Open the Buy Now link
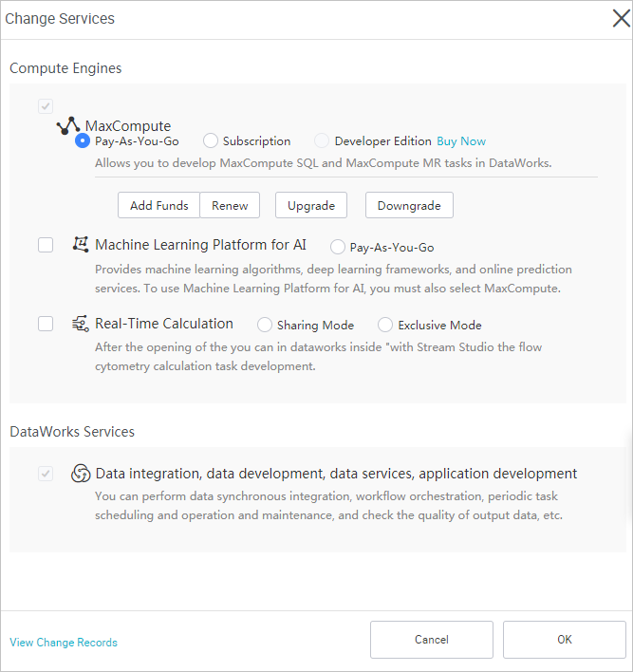This screenshot has width=633, height=672. [x=461, y=141]
